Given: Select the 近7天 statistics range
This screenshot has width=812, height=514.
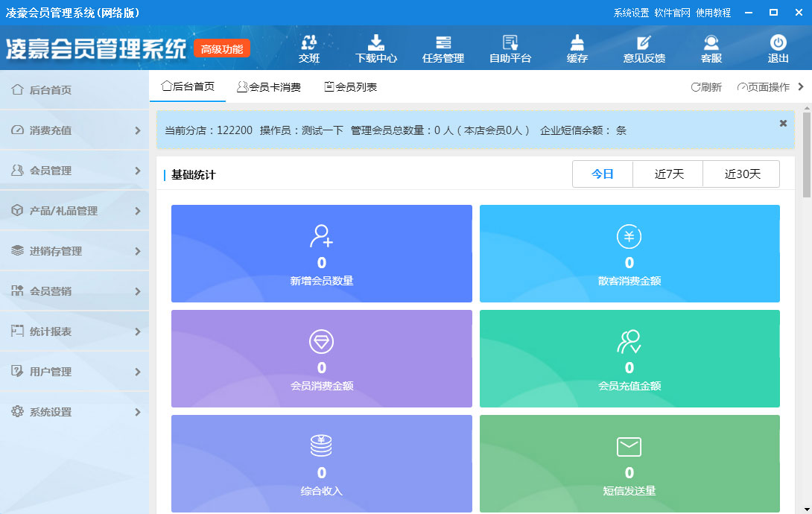Looking at the screenshot, I should (x=668, y=174).
